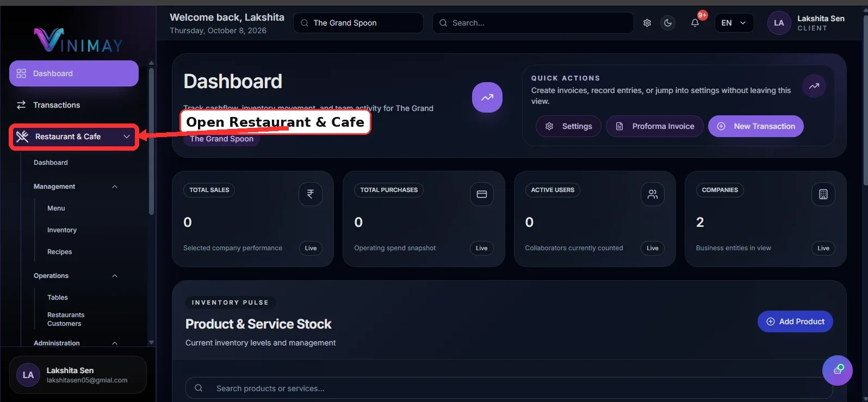The width and height of the screenshot is (868, 402).
Task: Open notifications bell icon
Action: 695,23
